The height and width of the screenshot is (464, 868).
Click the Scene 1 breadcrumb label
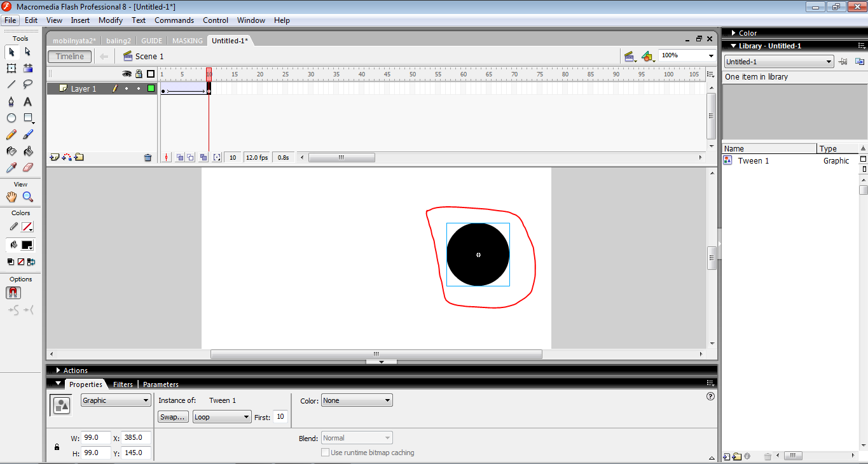[148, 56]
